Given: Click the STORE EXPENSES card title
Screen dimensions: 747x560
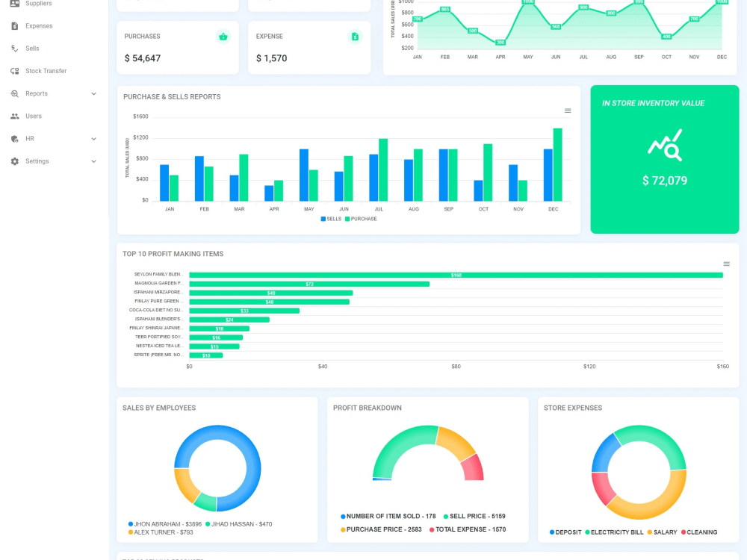Looking at the screenshot, I should point(573,408).
